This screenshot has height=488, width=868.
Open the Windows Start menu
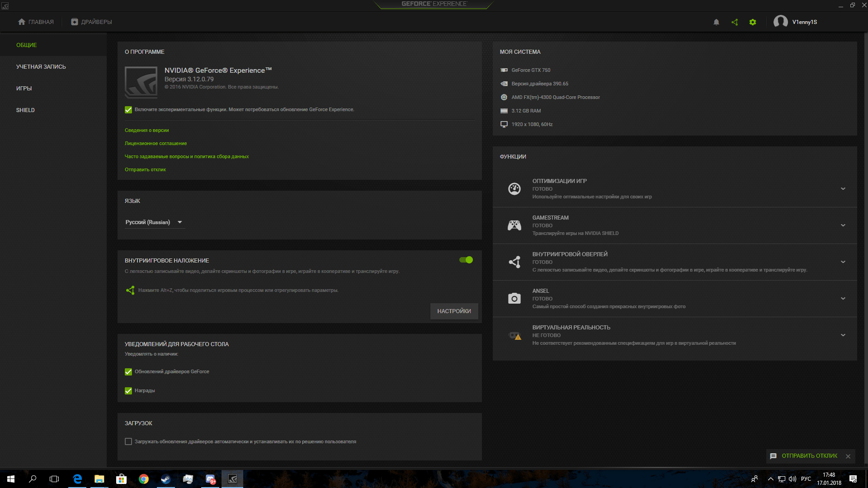[x=11, y=479]
